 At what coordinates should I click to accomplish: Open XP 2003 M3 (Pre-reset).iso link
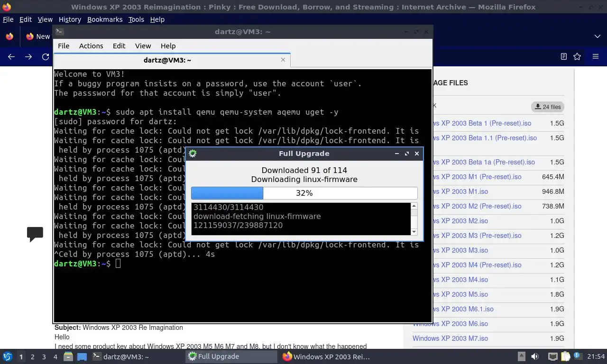pyautogui.click(x=477, y=236)
